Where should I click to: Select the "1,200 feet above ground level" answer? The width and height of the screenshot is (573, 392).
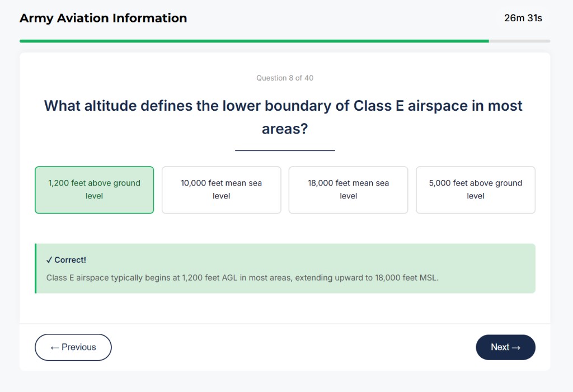(94, 190)
